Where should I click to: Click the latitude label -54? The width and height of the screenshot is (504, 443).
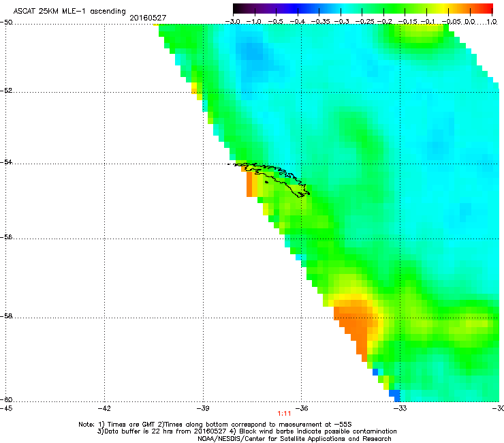[x=6, y=162]
